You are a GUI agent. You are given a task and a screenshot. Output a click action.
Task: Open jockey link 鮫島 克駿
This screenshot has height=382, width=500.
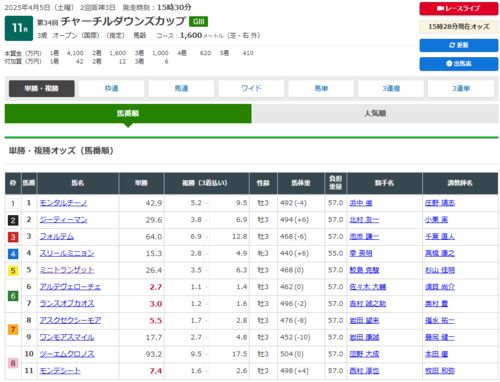point(364,270)
